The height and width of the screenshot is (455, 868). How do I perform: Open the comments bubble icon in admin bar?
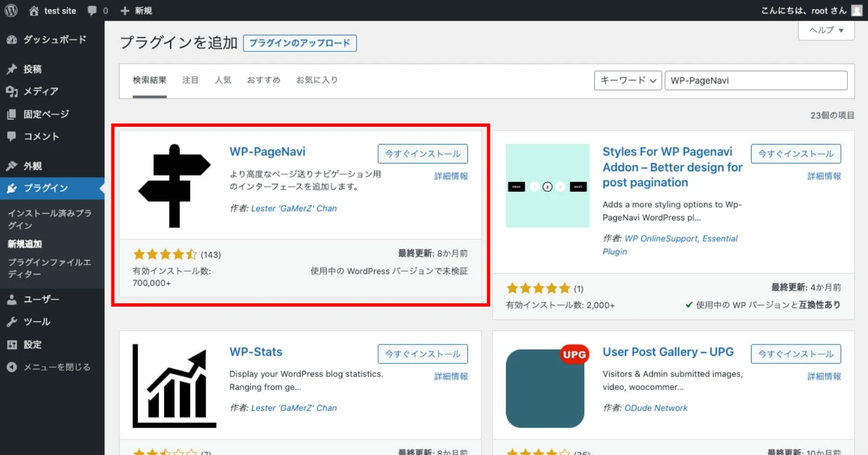93,11
